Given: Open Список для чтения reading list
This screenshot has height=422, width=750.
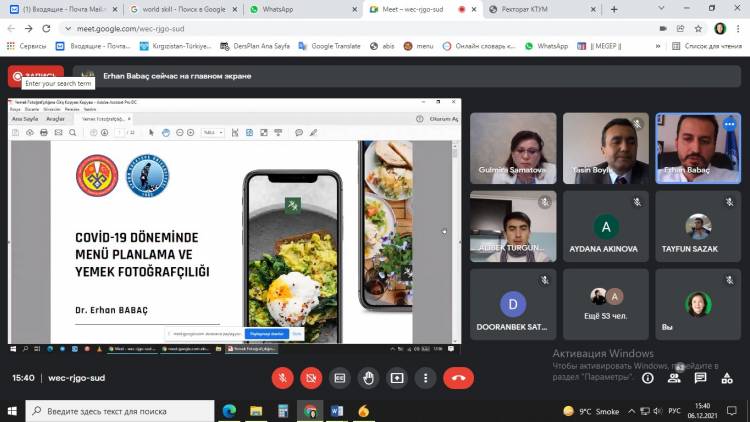Looking at the screenshot, I should pos(707,46).
